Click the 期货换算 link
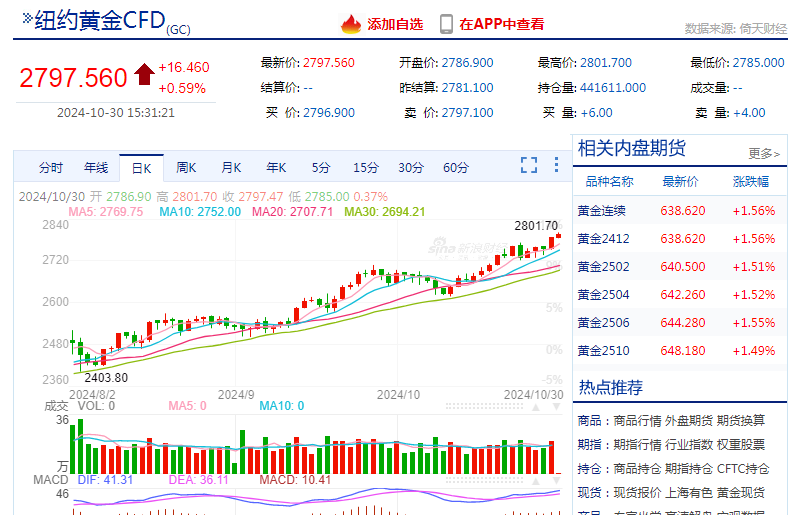The height and width of the screenshot is (515, 794). click(x=740, y=420)
